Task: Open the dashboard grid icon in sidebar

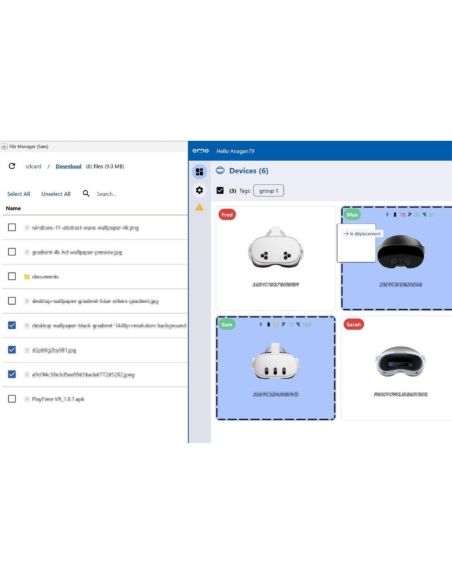Action: pyautogui.click(x=200, y=172)
